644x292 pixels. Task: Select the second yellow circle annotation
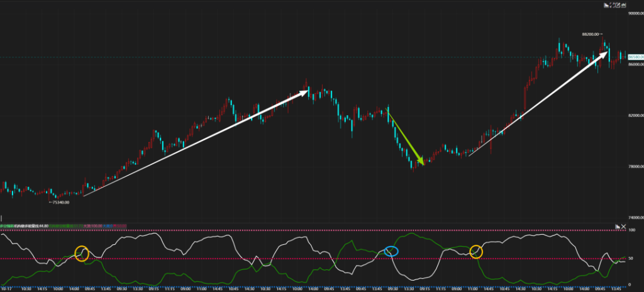[x=475, y=251]
